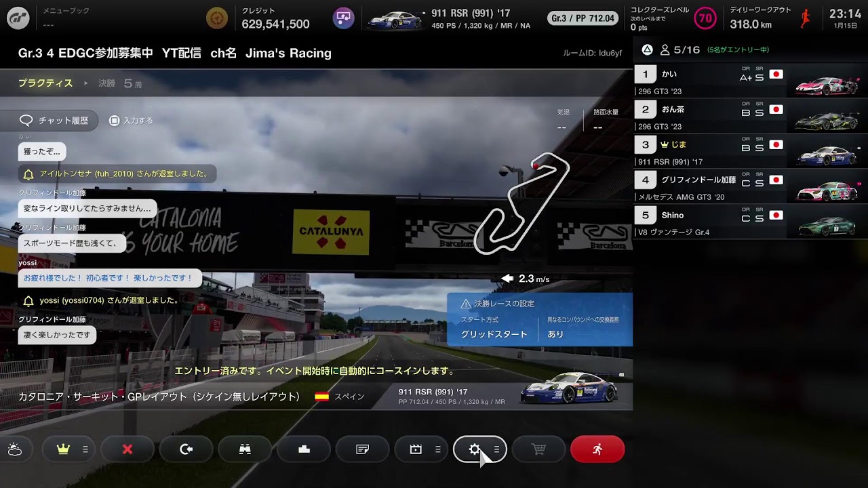Open the crown room-owner menu button
Viewport: 868px width, 488px height.
(x=68, y=449)
